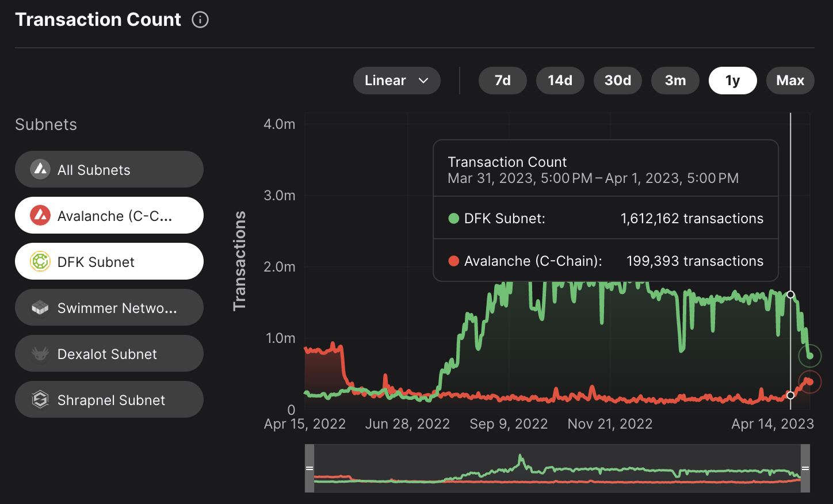The width and height of the screenshot is (833, 504).
Task: Click the Shrapnel Subnet logo icon
Action: (40, 400)
